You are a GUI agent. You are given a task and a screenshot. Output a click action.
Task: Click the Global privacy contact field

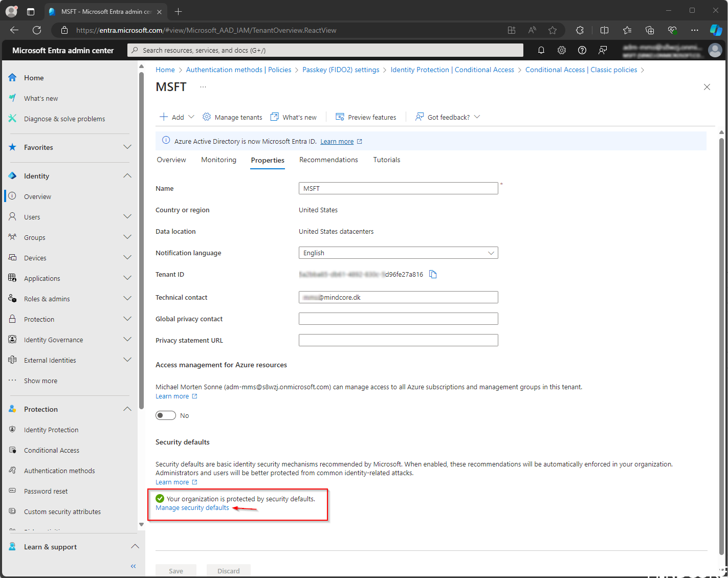[398, 319]
